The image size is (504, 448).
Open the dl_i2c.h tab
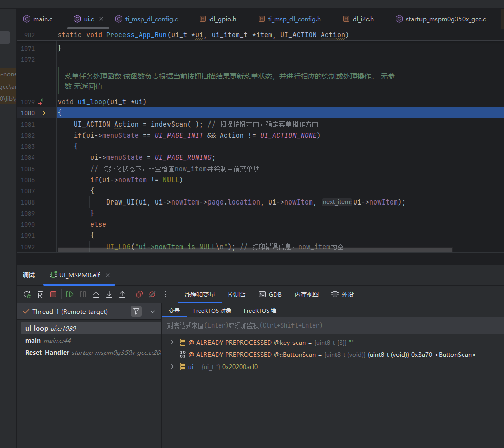tap(358, 19)
